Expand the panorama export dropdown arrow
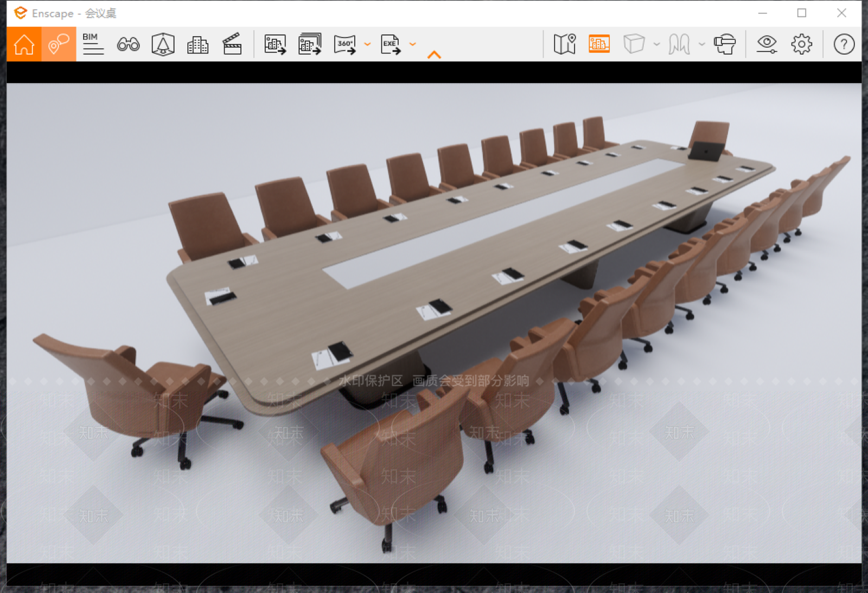The width and height of the screenshot is (868, 593). 367,44
